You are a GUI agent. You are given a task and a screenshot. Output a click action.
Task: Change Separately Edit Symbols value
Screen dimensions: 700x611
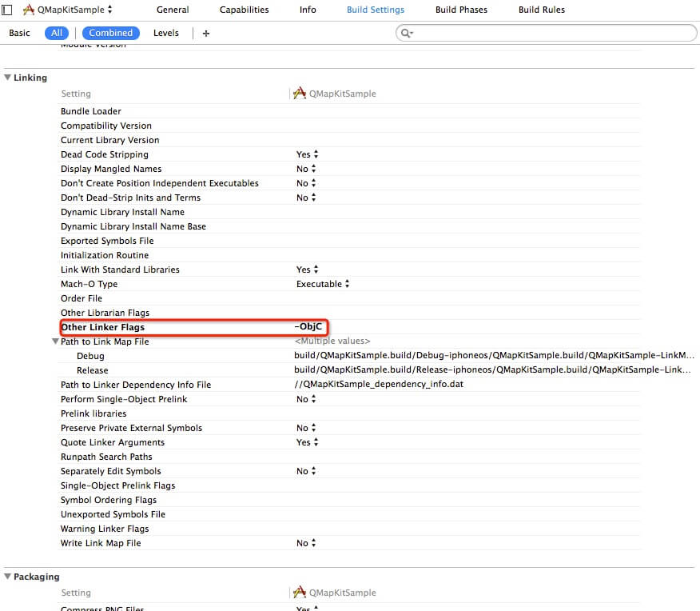[x=306, y=471]
